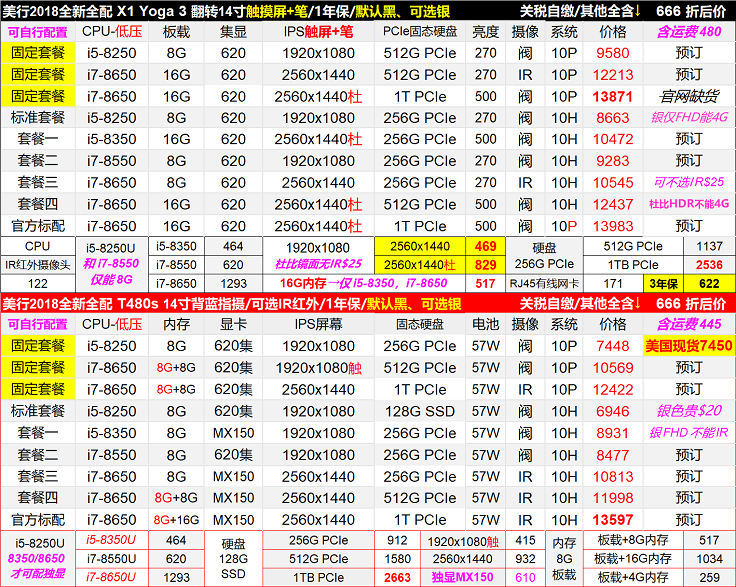Click the 板载+8G内存 option cell
Viewport: 736px width, 587px height.
(x=633, y=540)
